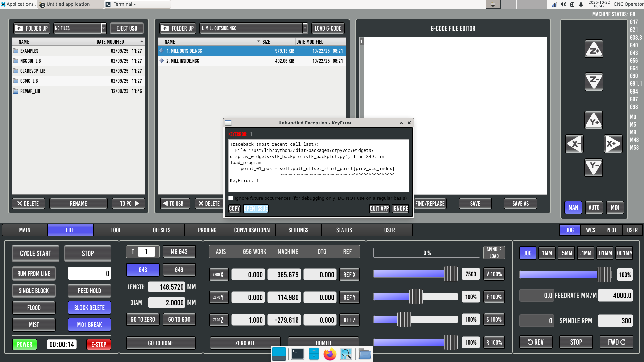Click the Run From Line number field
644x362 pixels.
click(89, 274)
